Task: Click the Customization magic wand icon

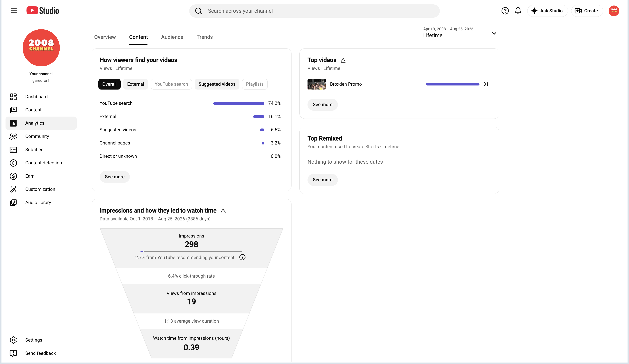Action: [13, 189]
